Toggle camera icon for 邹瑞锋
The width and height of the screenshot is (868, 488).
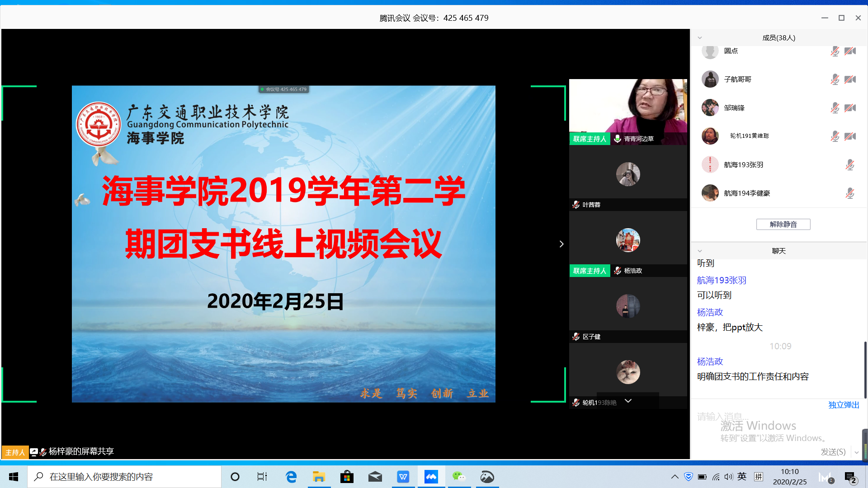[850, 108]
